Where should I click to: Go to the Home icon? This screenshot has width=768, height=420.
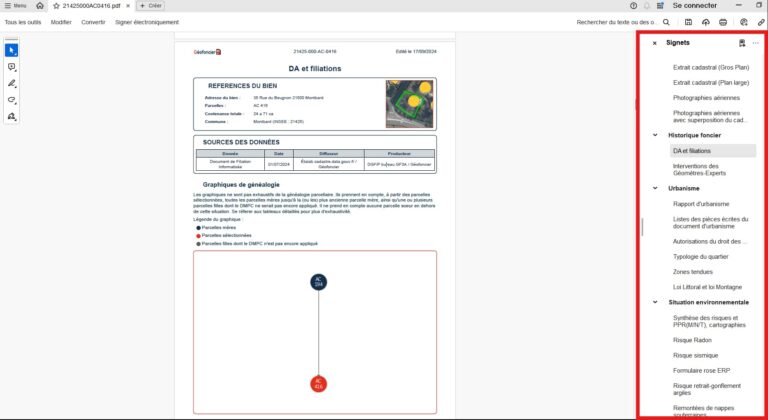click(x=40, y=5)
